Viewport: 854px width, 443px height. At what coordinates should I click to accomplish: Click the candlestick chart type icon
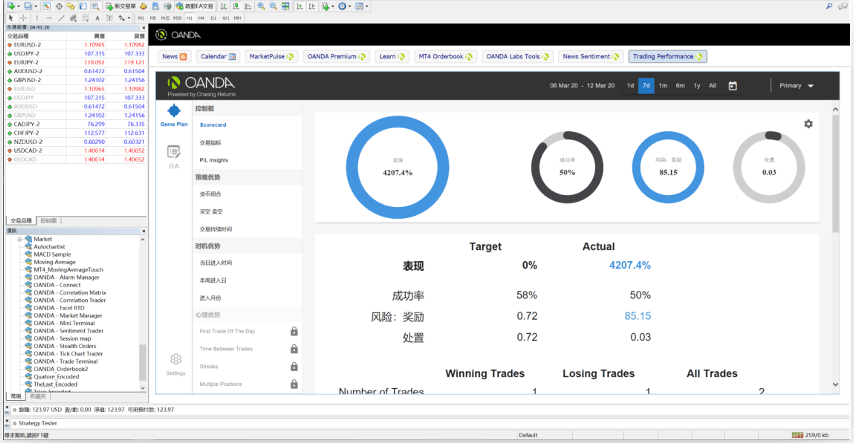(236, 6)
